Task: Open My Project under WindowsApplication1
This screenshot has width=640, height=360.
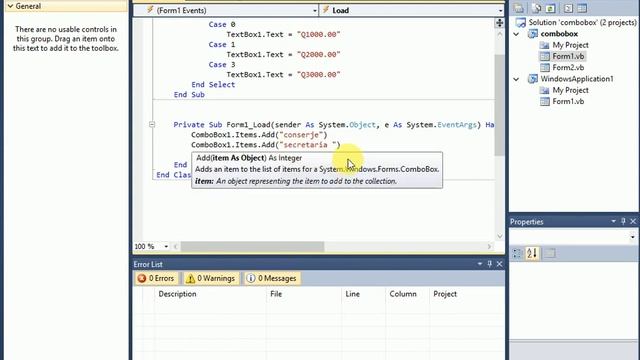Action: point(570,90)
